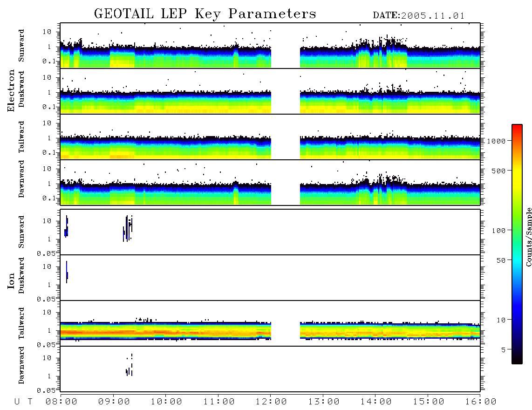Click the 15:00 time tick label

(x=429, y=402)
